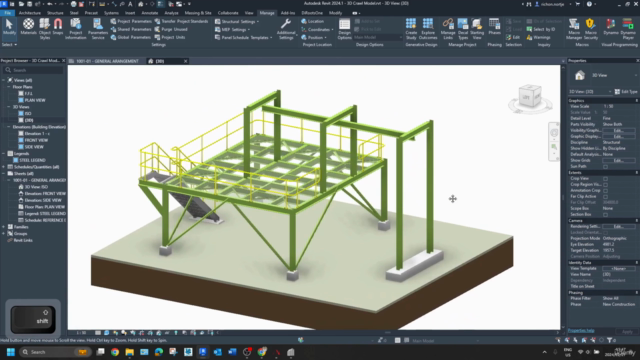The height and width of the screenshot is (360, 640).
Task: Toggle the Section Box checkbox
Action: click(x=605, y=214)
